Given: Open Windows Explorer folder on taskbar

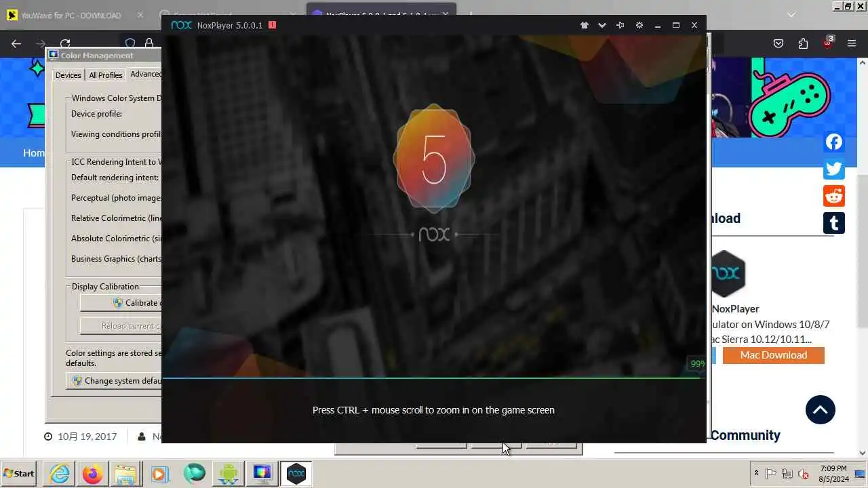Looking at the screenshot, I should point(125,474).
